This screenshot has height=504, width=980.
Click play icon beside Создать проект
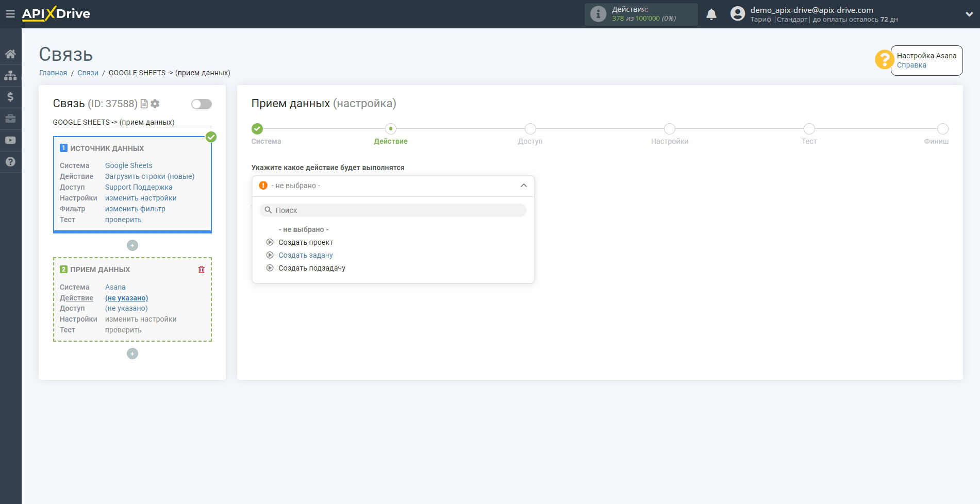[x=270, y=242]
